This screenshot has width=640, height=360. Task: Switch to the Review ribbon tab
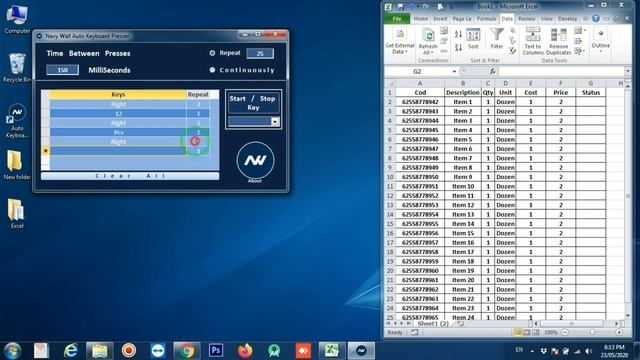pyautogui.click(x=527, y=19)
